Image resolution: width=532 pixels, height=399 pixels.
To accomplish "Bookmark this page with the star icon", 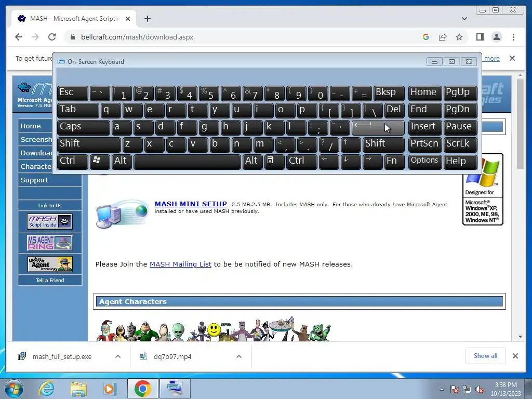I will (459, 37).
